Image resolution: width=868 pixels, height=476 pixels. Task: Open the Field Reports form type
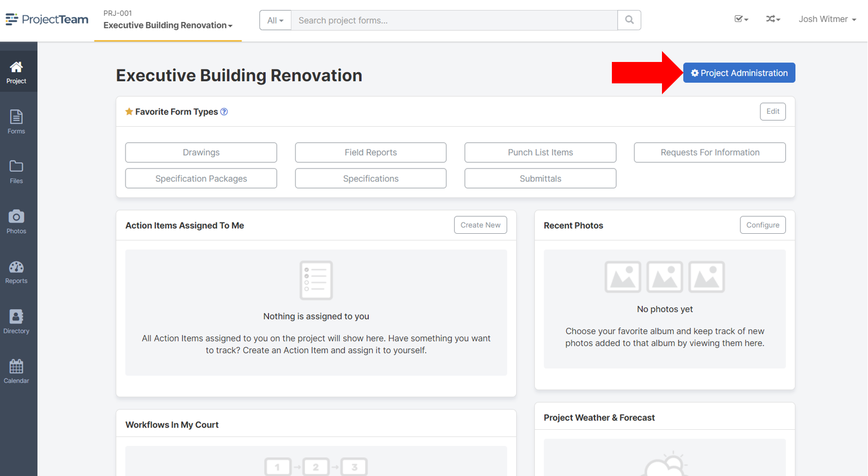click(x=370, y=153)
